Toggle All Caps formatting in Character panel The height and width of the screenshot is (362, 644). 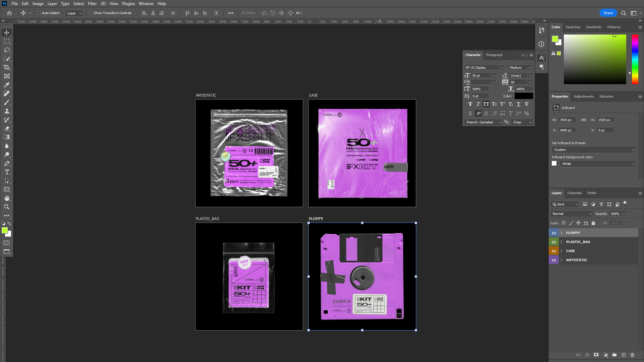[x=486, y=104]
